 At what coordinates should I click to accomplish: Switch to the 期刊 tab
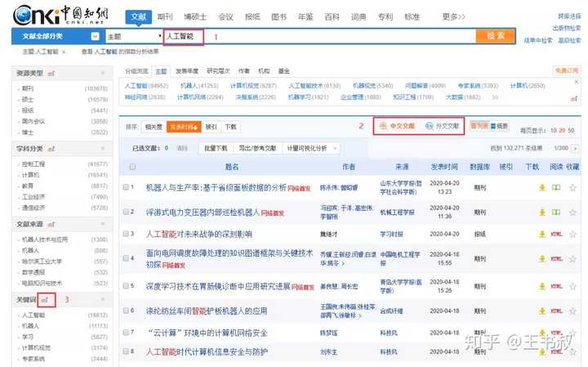(165, 16)
